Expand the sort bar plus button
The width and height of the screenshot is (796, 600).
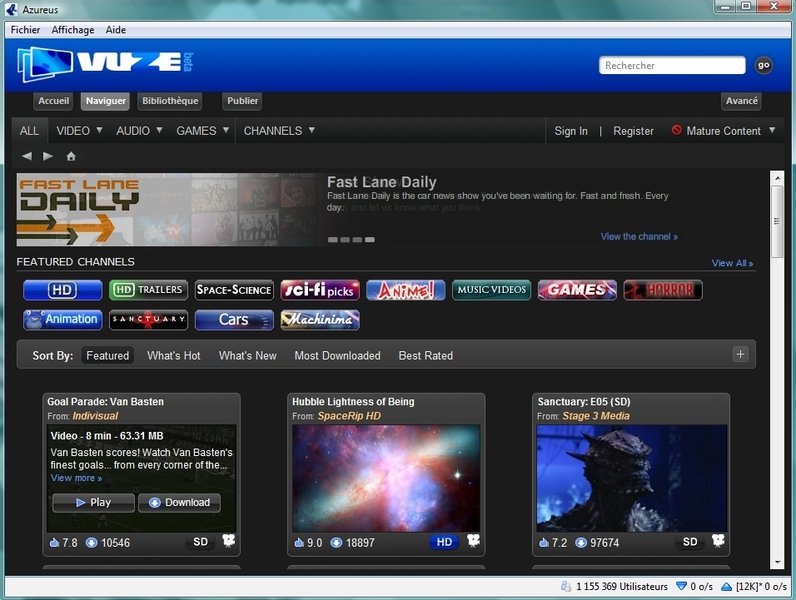(x=740, y=354)
